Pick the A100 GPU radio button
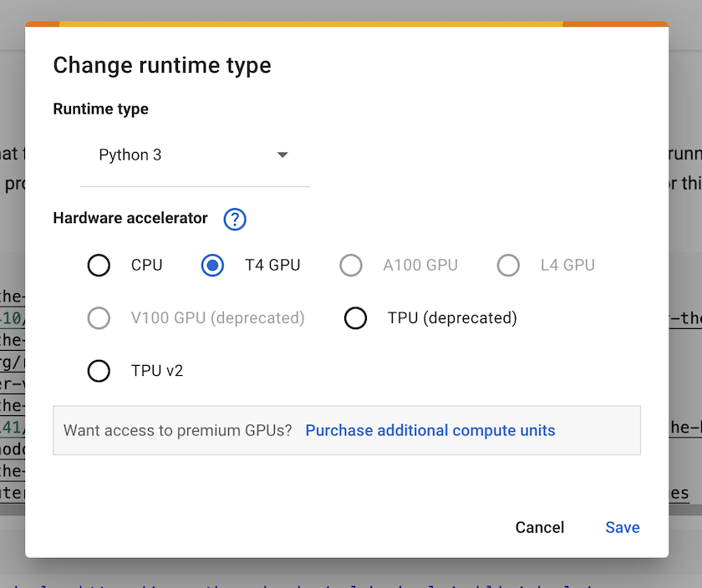Image resolution: width=702 pixels, height=588 pixels. tap(350, 265)
